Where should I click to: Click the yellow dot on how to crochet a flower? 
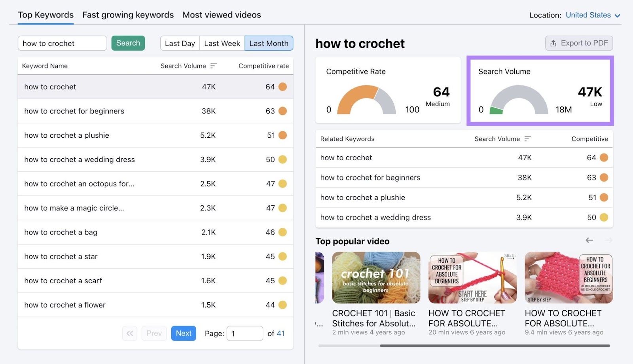(x=282, y=305)
